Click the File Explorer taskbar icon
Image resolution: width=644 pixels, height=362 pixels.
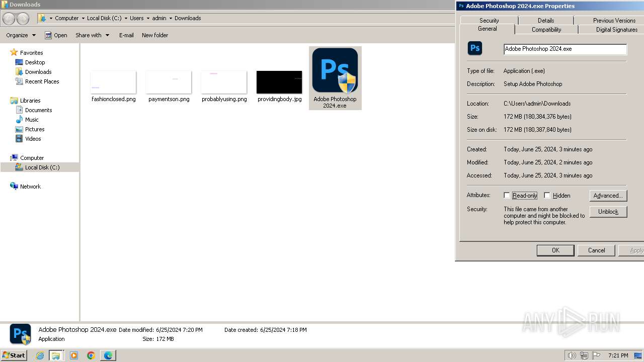[56, 355]
